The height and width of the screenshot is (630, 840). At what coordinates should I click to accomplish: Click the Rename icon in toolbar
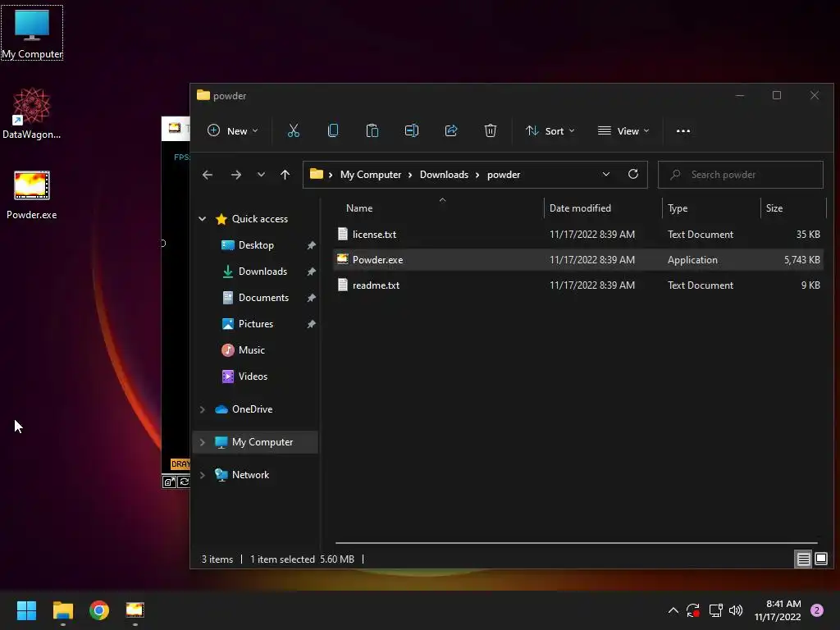[x=412, y=130]
